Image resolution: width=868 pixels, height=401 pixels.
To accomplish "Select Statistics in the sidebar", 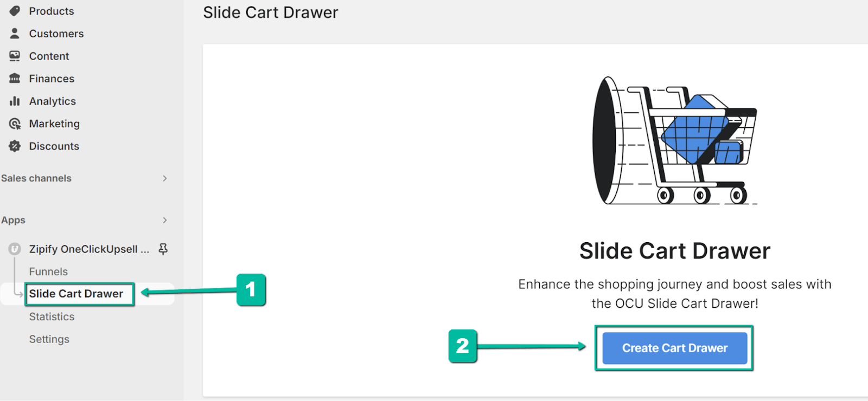I will [52, 316].
